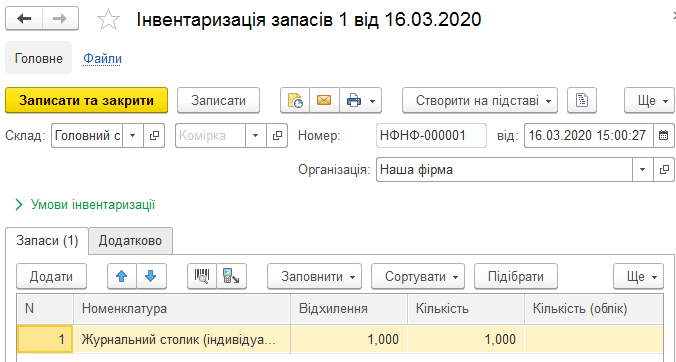
Task: Click the Відхилення column header
Action: (x=349, y=309)
